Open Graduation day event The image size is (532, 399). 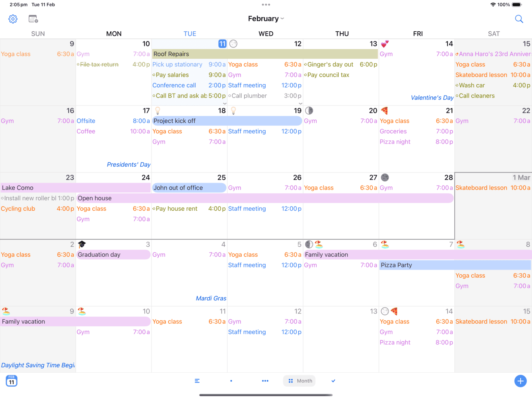(x=113, y=255)
